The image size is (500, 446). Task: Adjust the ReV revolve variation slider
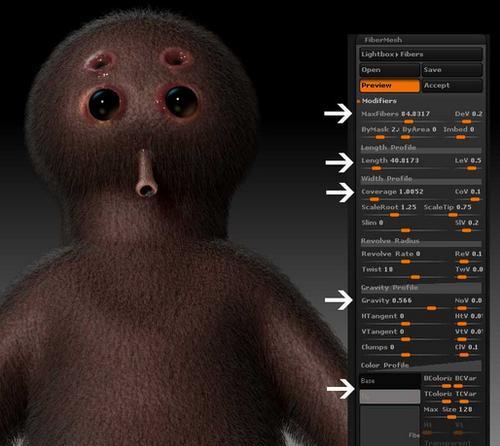pos(468,257)
